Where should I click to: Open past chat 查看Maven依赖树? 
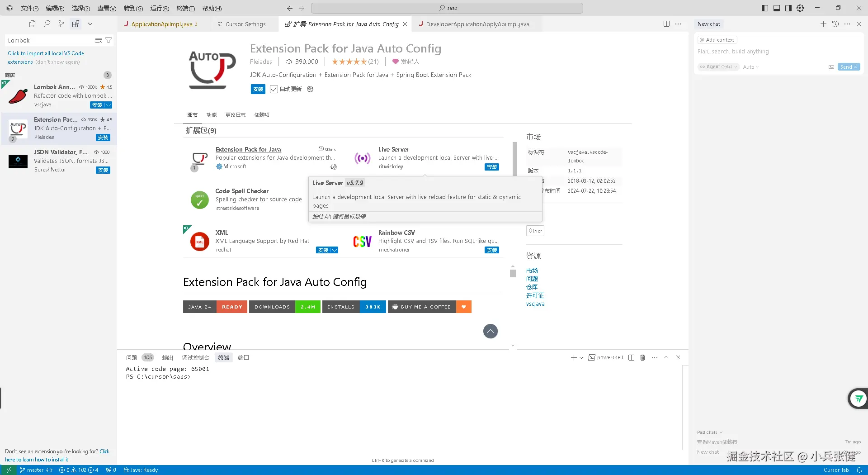[x=717, y=442]
